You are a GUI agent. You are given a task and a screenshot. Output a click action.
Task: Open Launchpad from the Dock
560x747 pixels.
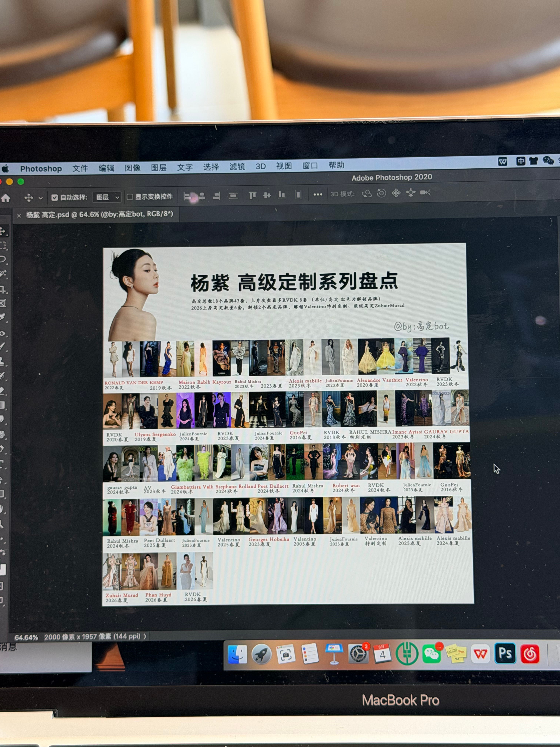coord(261,654)
